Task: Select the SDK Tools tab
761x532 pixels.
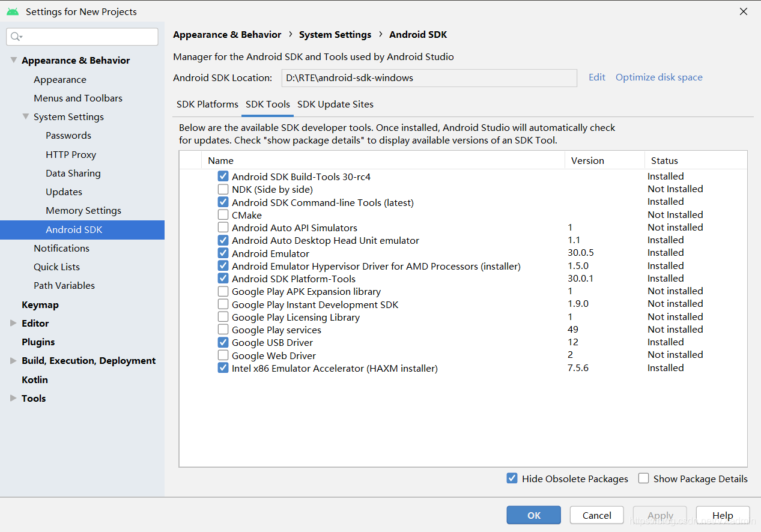Action: click(x=268, y=104)
